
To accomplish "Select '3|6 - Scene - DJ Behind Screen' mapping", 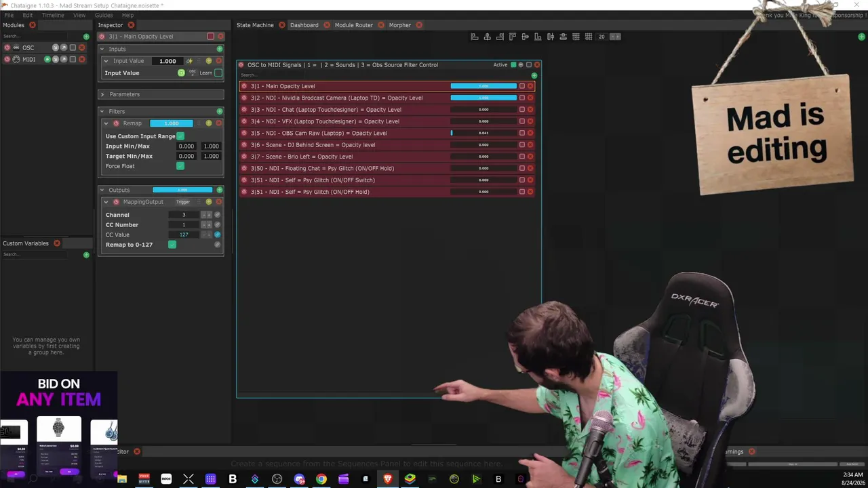I will 387,145.
